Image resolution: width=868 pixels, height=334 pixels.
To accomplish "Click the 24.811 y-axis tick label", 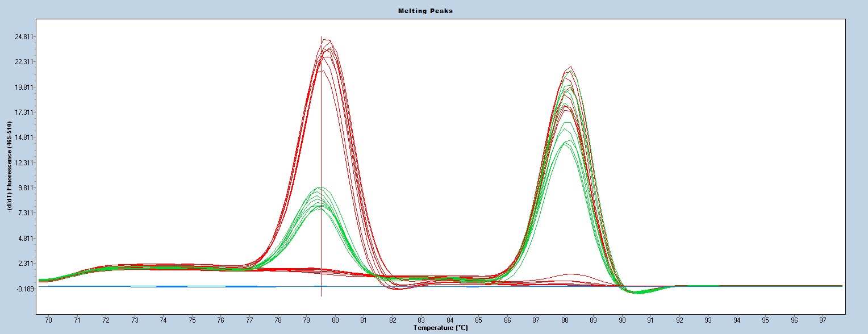I will (x=22, y=37).
